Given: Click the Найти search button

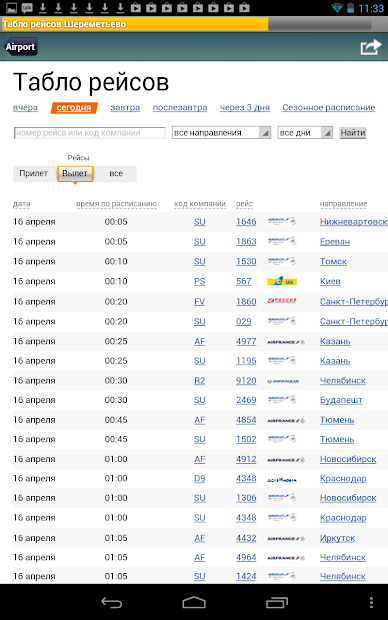Looking at the screenshot, I should 353,133.
